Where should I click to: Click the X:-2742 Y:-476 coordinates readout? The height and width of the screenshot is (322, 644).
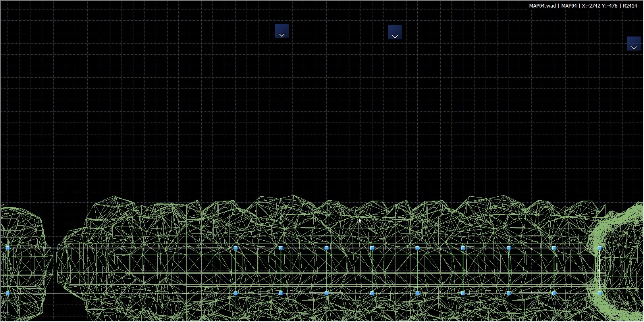click(600, 6)
